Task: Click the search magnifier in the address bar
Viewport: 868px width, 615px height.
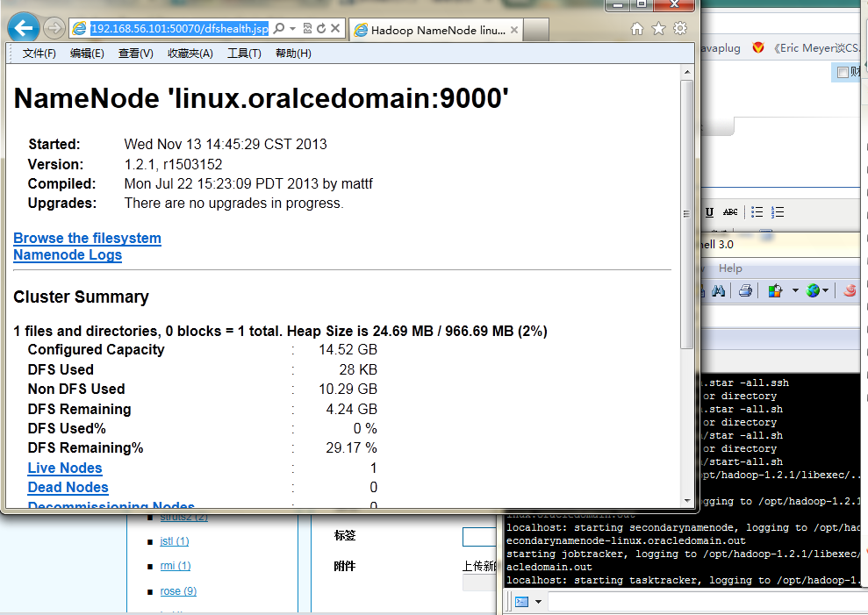Action: coord(279,28)
